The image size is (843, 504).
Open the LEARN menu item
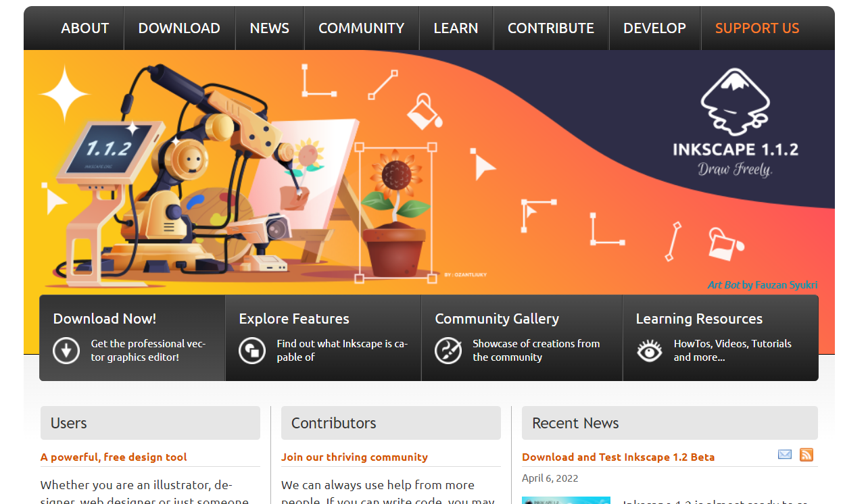coord(456,28)
